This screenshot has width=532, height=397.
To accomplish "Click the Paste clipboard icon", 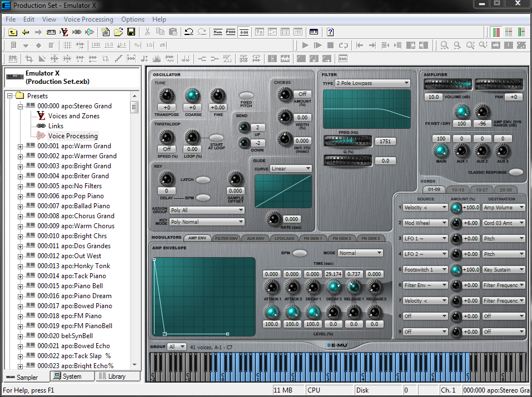I will [x=173, y=32].
